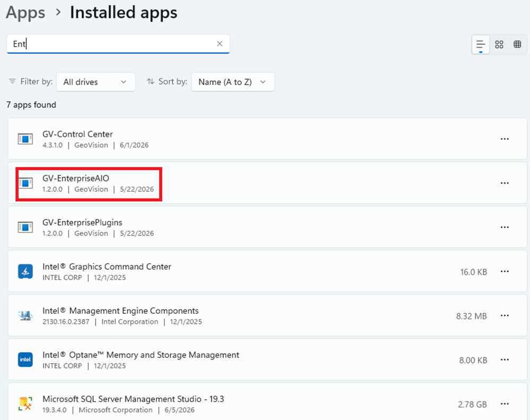
Task: Click the GV-EnterpriseAIO app icon
Action: point(25,183)
